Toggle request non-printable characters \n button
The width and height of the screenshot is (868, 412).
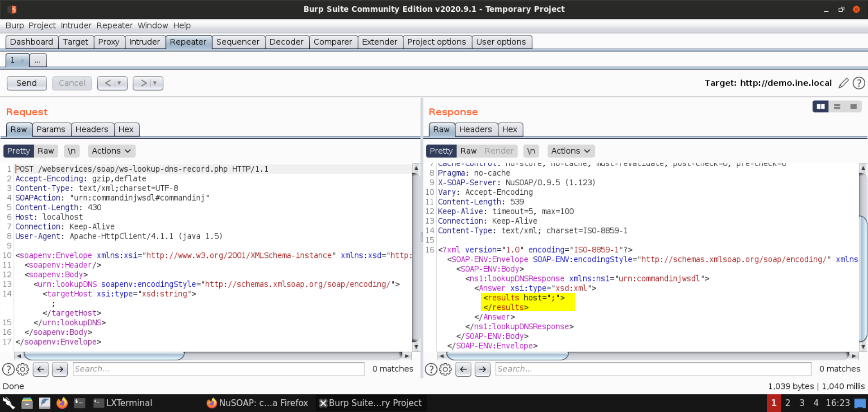coord(71,151)
